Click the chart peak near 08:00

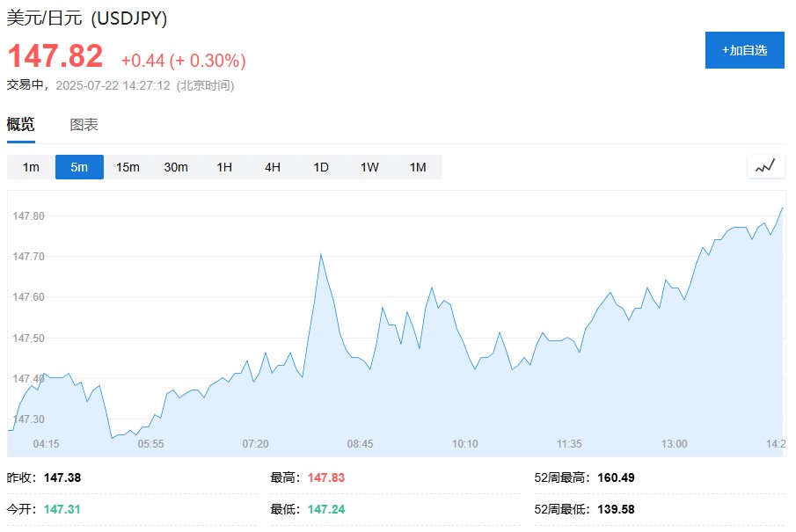(321, 254)
